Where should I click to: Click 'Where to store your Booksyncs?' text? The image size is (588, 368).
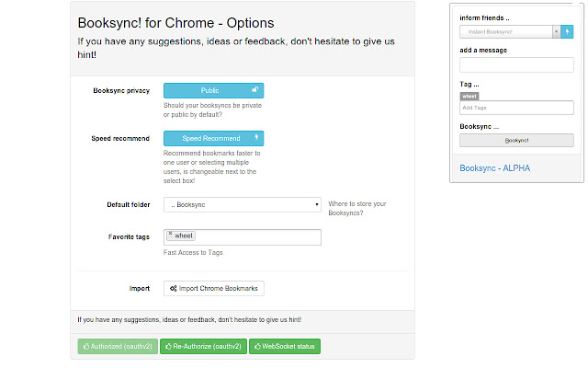point(357,209)
